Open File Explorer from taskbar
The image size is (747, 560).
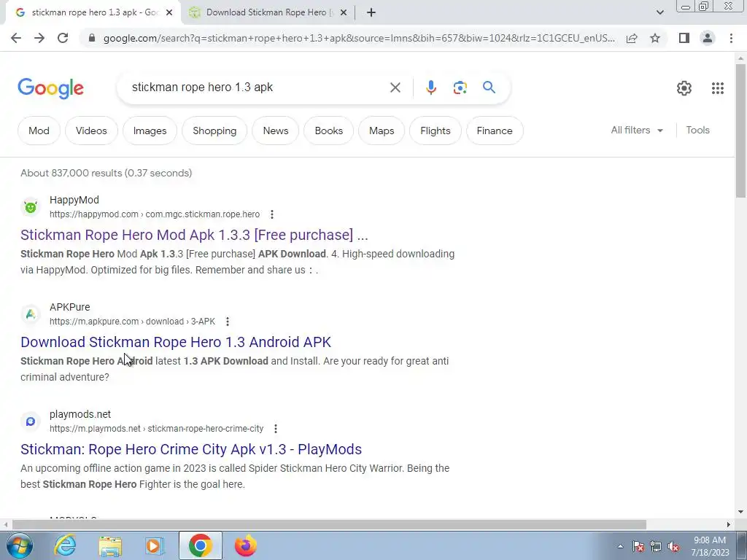(x=110, y=545)
